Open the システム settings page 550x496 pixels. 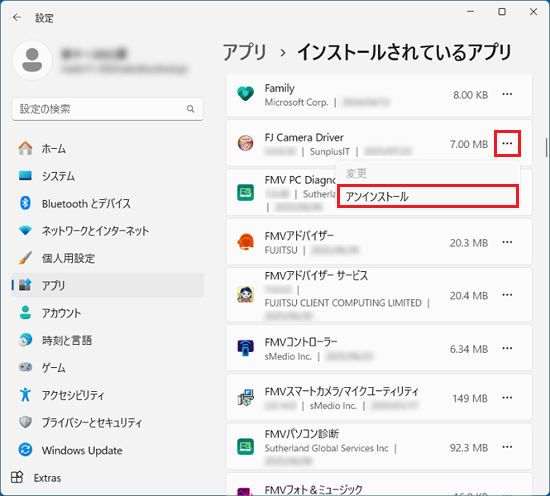pos(107,176)
